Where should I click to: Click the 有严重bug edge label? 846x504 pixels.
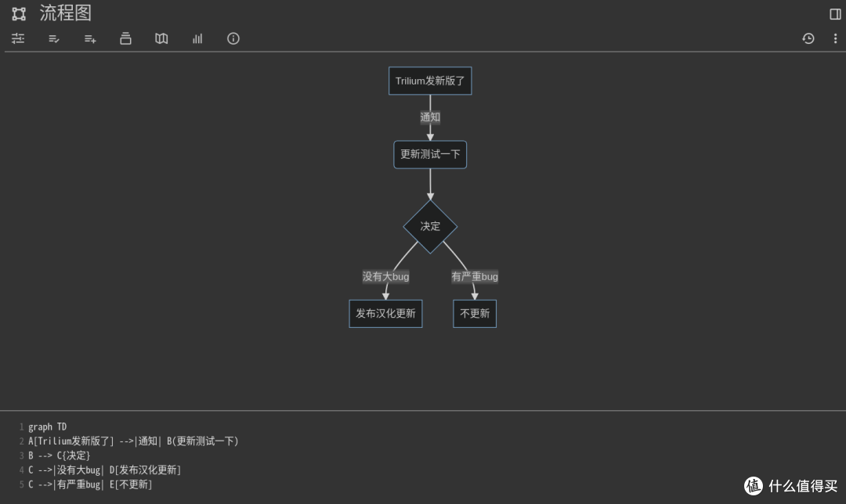click(475, 276)
